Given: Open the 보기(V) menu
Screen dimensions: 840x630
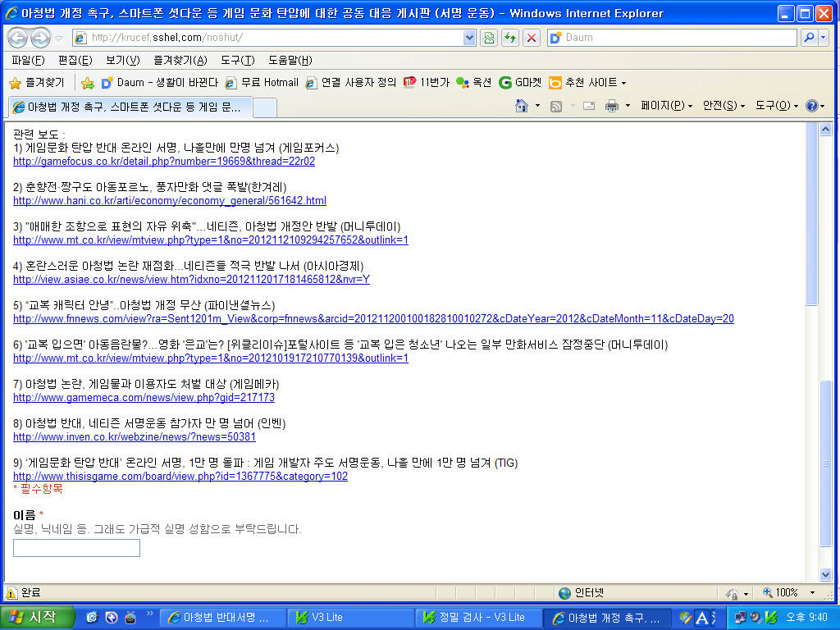Looking at the screenshot, I should [x=123, y=60].
